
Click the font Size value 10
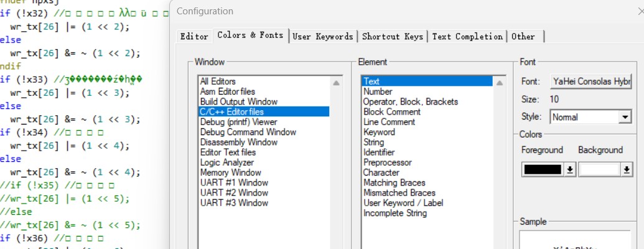(x=554, y=100)
